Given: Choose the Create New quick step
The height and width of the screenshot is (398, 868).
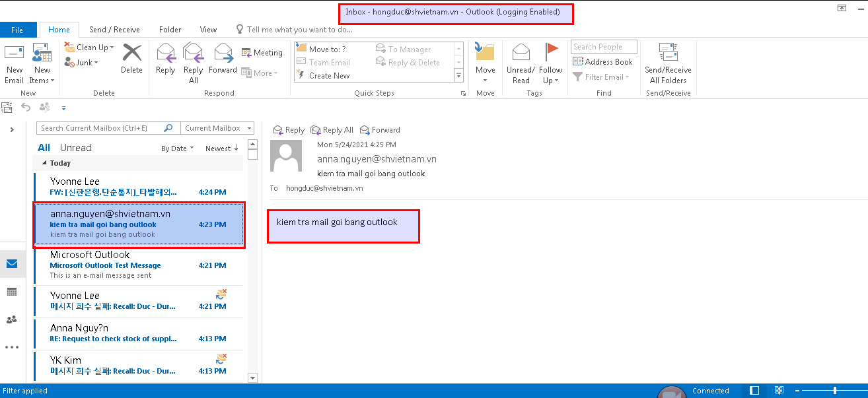Looking at the screenshot, I should click(x=324, y=76).
